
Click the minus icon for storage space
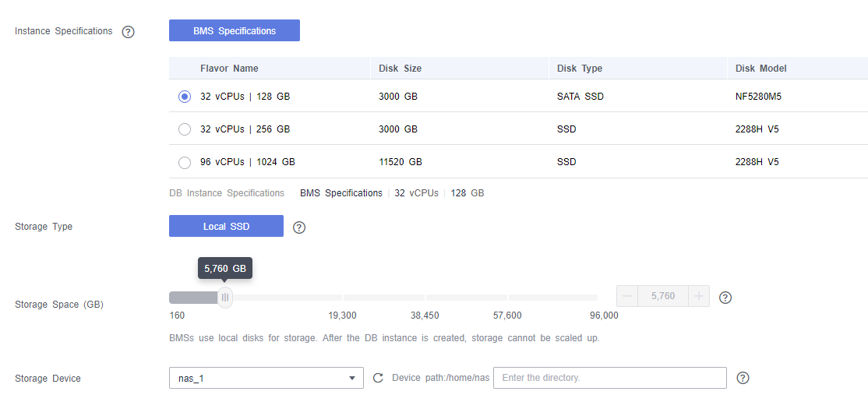tap(627, 296)
